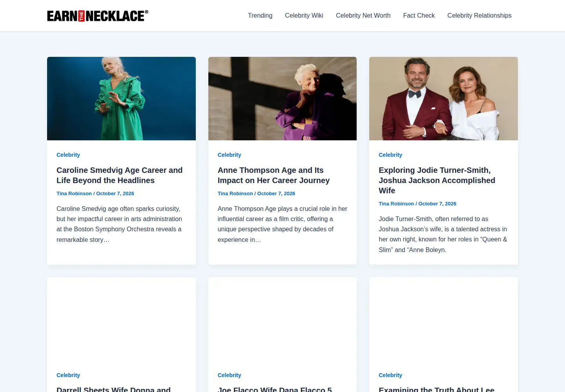This screenshot has height=392, width=565.
Task: Open the Anne Thompson article thumbnail
Action: 282,98
